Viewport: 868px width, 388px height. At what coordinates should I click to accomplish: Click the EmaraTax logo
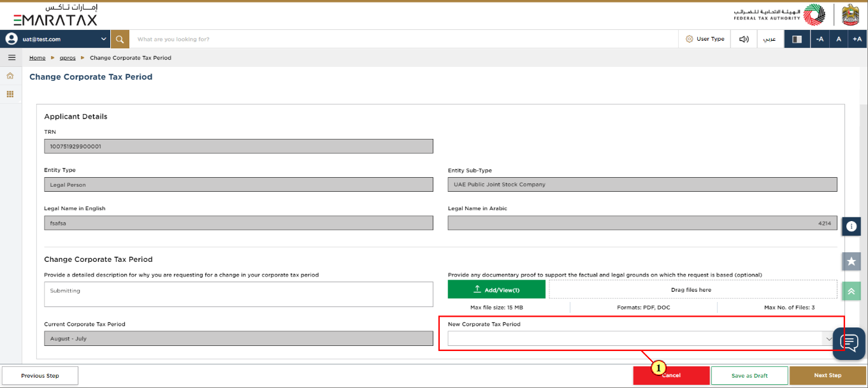click(55, 15)
